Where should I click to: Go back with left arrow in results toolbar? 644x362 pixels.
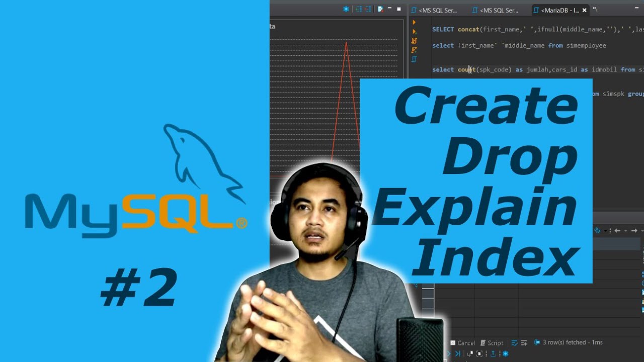pyautogui.click(x=617, y=231)
